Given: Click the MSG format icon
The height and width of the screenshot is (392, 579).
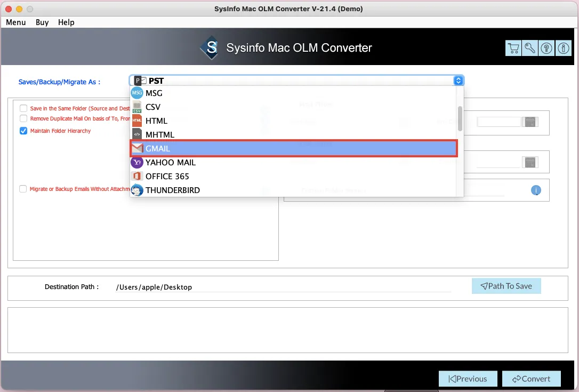Looking at the screenshot, I should point(137,93).
